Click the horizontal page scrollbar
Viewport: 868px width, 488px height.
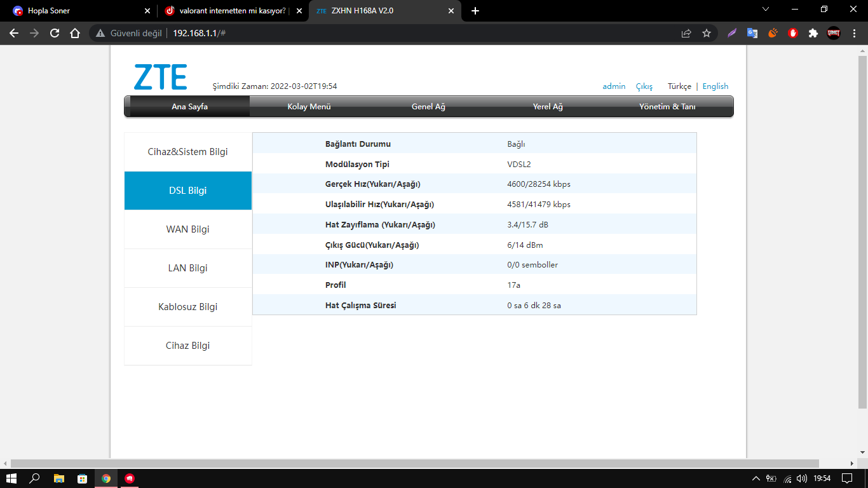tap(414, 463)
